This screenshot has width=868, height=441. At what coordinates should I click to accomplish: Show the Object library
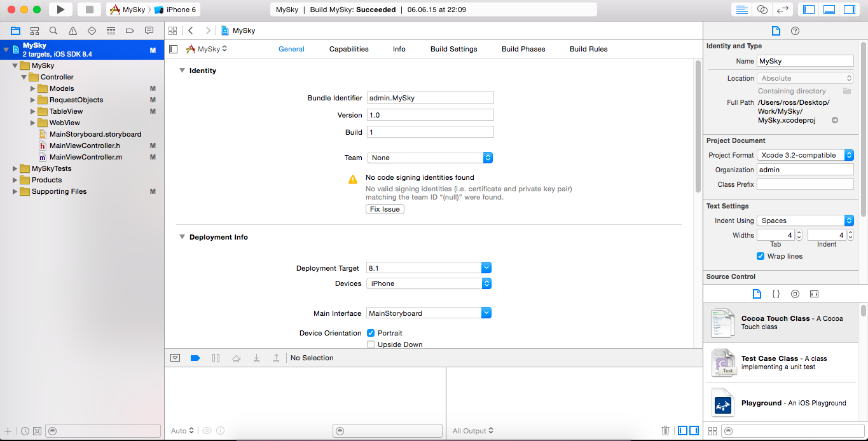click(795, 294)
